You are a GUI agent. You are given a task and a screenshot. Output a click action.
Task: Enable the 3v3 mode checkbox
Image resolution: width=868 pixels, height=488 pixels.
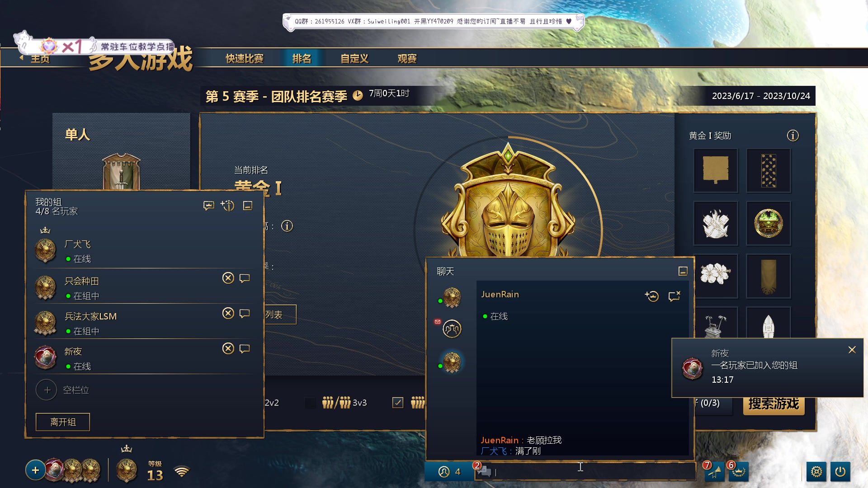pyautogui.click(x=310, y=403)
